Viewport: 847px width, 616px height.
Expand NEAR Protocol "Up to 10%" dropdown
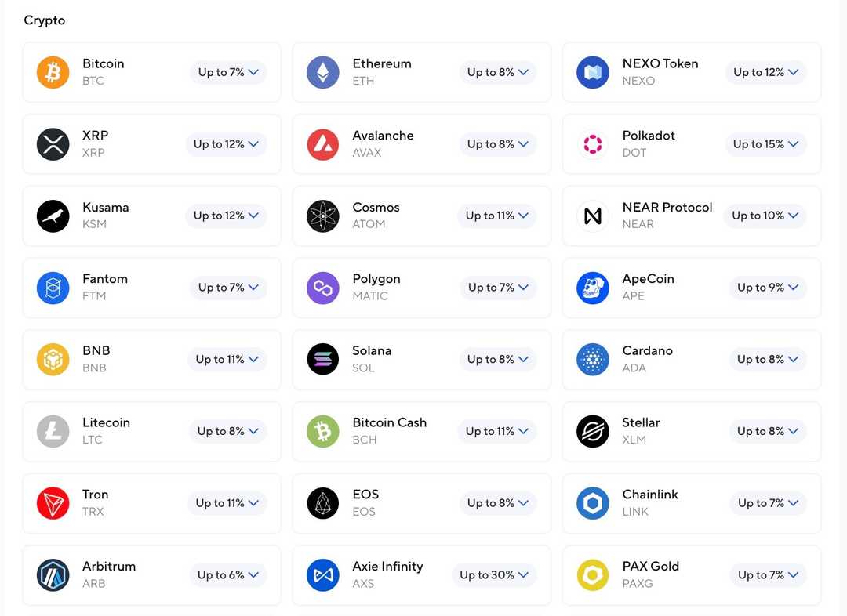click(x=765, y=216)
